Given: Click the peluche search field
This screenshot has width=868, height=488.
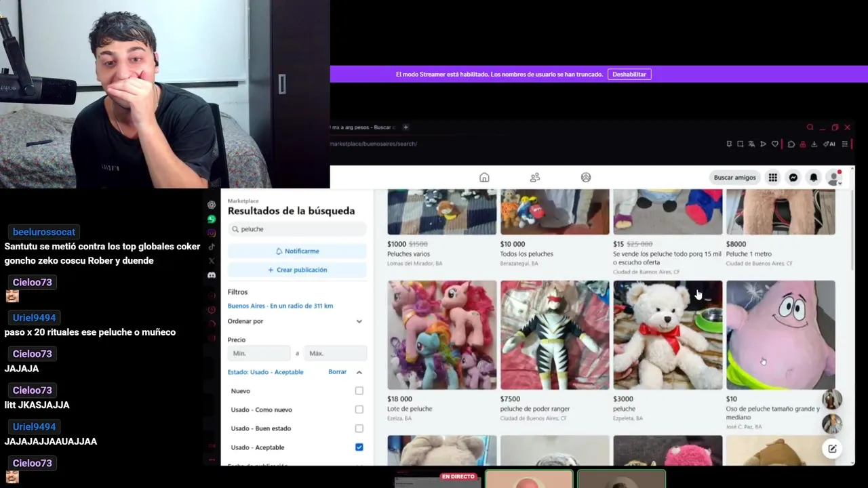Looking at the screenshot, I should (x=297, y=229).
